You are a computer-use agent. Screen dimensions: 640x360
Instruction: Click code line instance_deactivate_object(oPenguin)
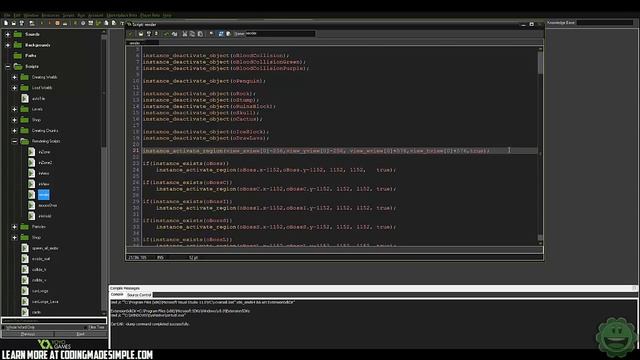click(204, 81)
